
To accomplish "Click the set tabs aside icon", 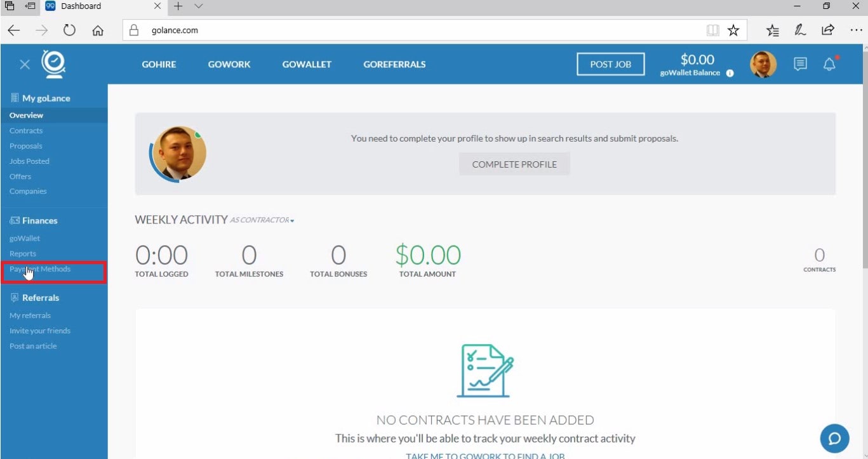I will [x=29, y=6].
